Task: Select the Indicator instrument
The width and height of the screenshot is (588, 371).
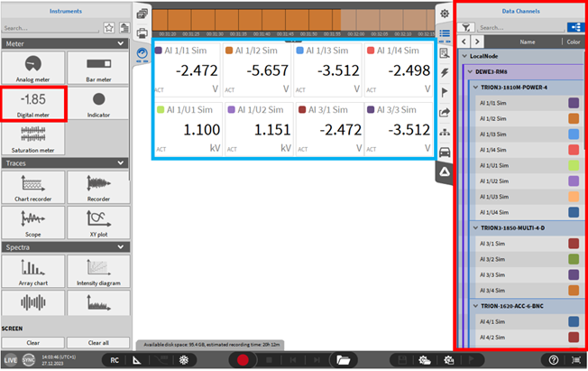Action: coord(99,105)
